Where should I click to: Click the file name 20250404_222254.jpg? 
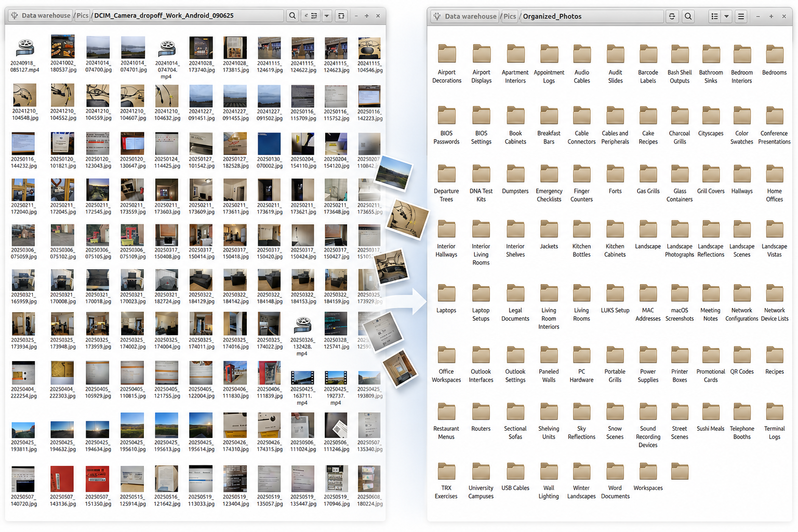coord(24,392)
